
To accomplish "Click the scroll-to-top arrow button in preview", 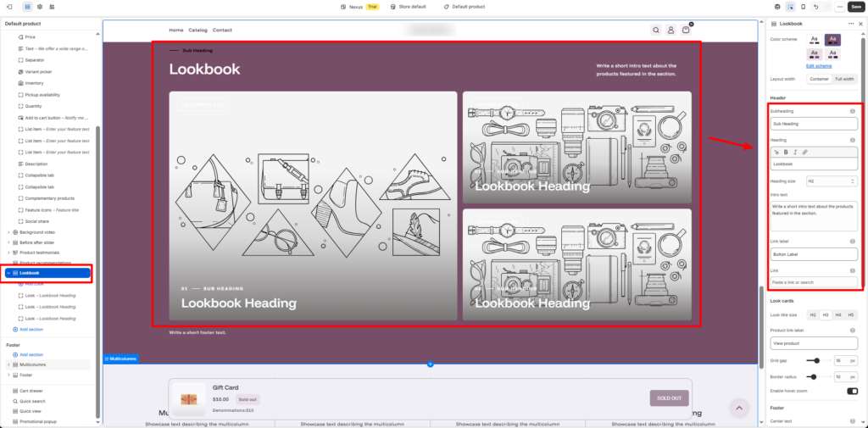I will pos(738,409).
